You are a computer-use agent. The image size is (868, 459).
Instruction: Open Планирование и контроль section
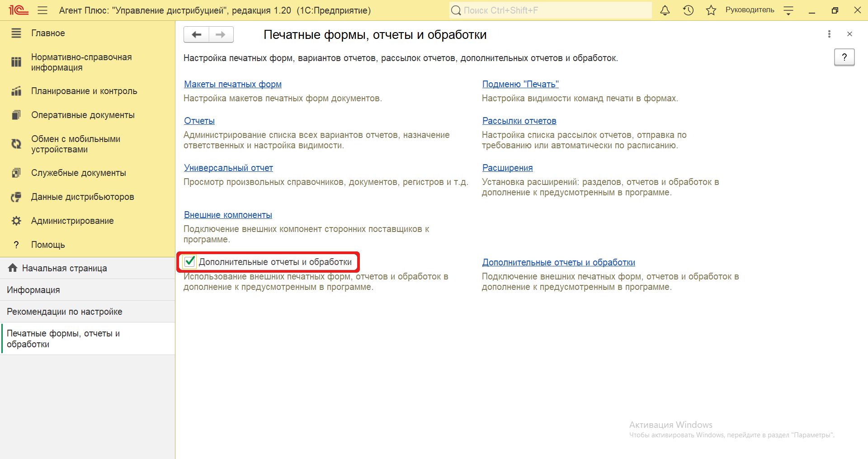(84, 91)
